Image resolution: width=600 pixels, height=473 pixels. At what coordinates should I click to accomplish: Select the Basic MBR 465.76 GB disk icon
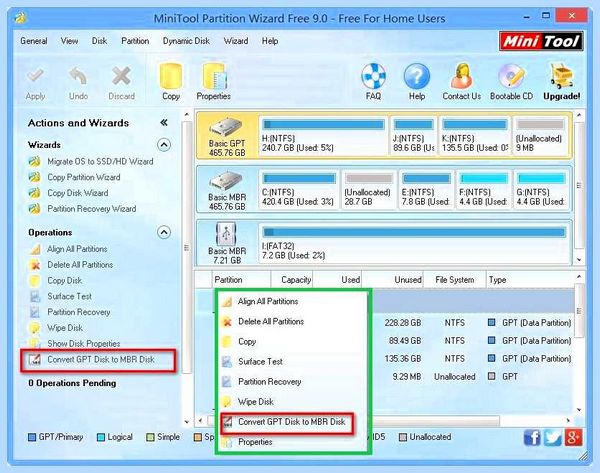coord(227,182)
